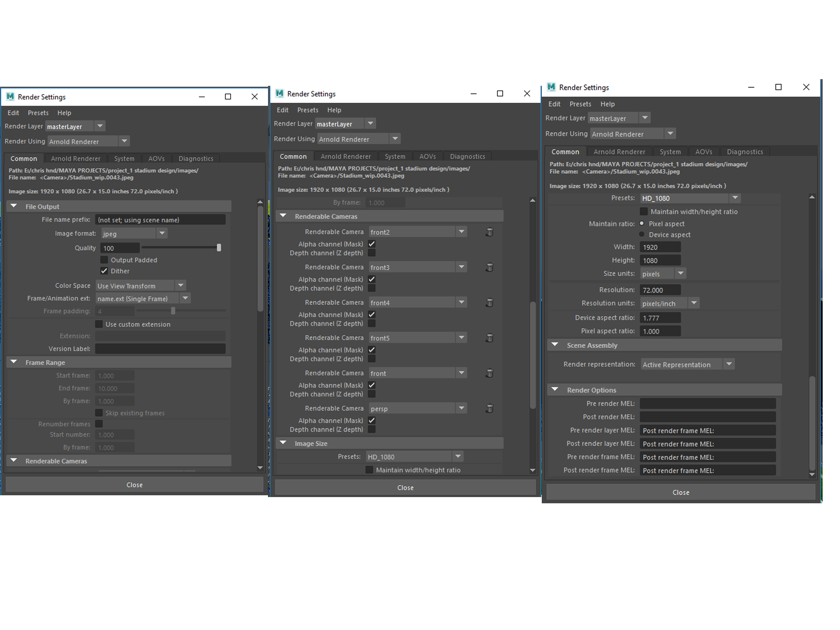
Task: Delete the front5 camera using its trash icon
Action: [x=489, y=338]
